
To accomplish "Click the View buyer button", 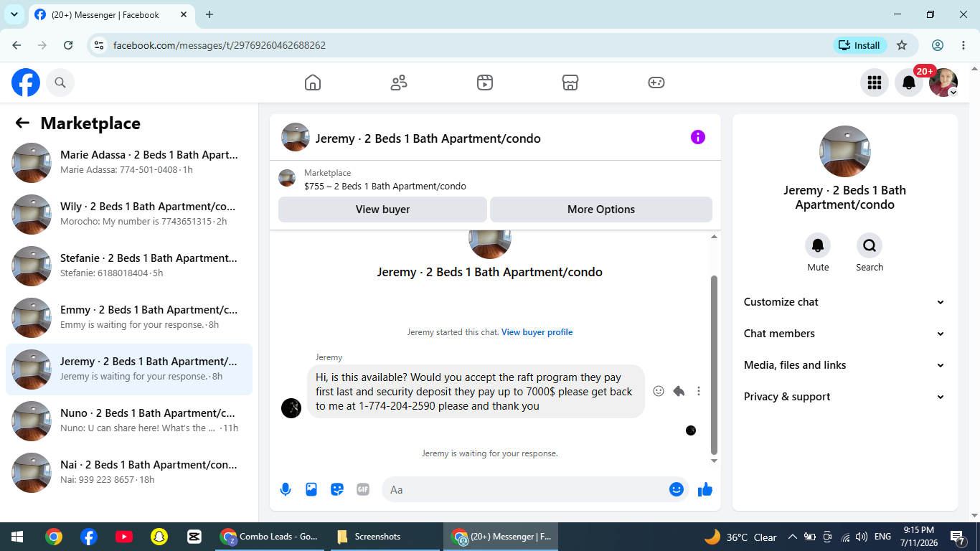I will coord(382,209).
